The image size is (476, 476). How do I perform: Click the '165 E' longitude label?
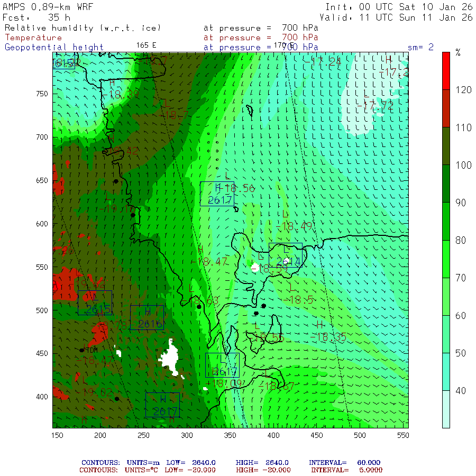point(146,45)
